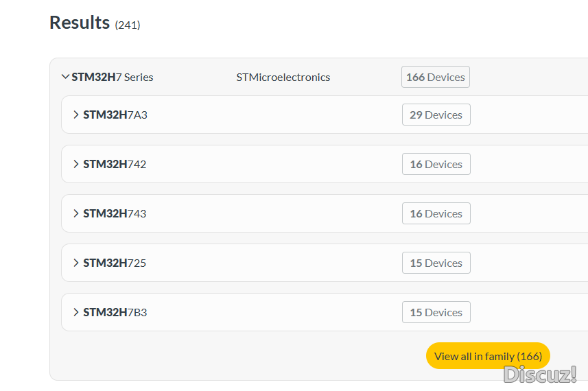Expand the STM32H743 chevron arrow
This screenshot has width=588, height=391.
click(75, 214)
